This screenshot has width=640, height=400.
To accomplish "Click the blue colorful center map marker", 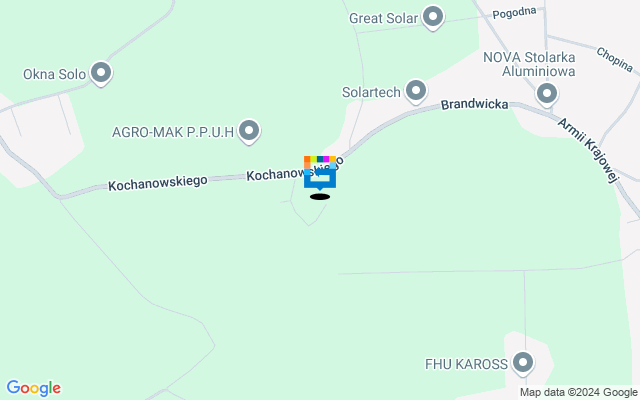I will click(320, 173).
